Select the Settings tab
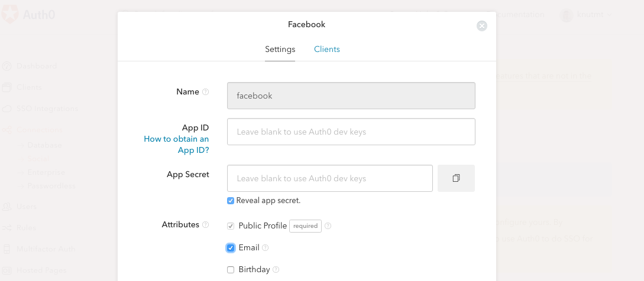Image resolution: width=644 pixels, height=281 pixels. pyautogui.click(x=280, y=49)
